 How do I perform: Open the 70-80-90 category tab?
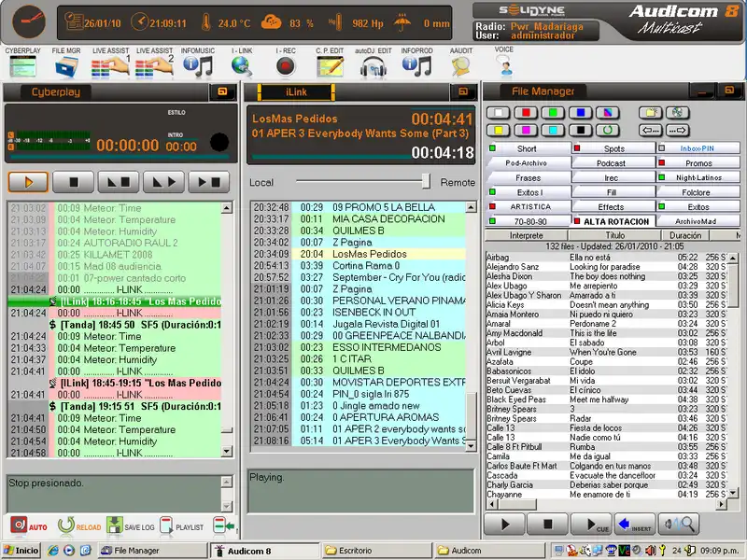point(529,221)
